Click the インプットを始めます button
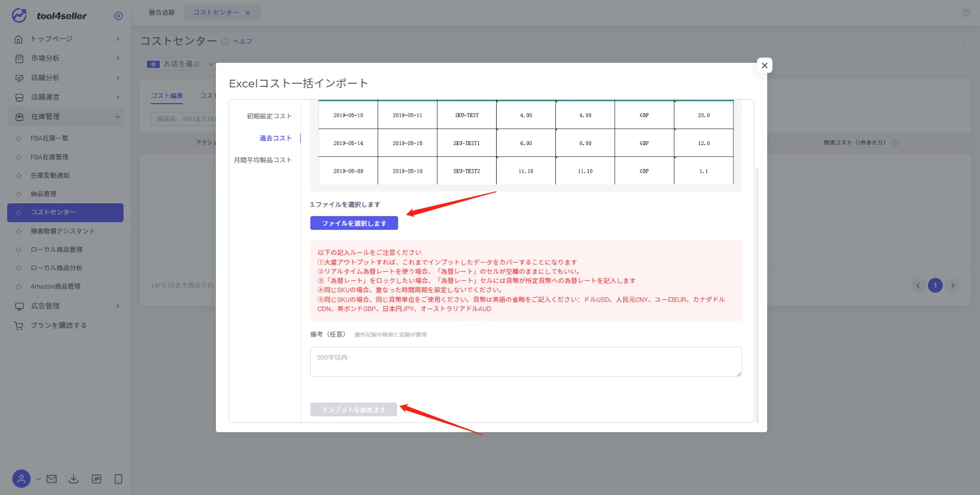Image resolution: width=980 pixels, height=495 pixels. click(x=354, y=410)
